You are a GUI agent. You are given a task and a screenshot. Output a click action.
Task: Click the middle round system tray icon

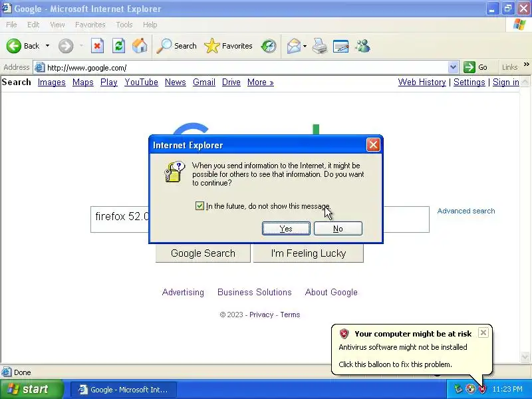[x=470, y=389]
